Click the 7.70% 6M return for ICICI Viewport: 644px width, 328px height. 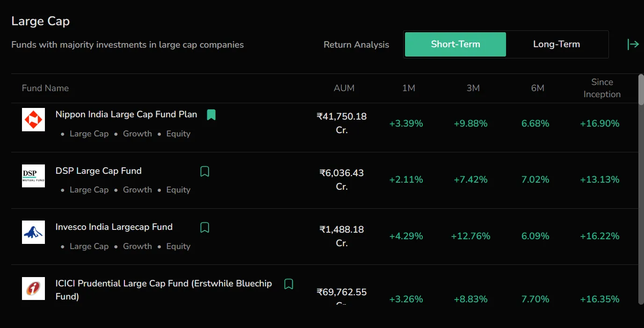tap(535, 299)
